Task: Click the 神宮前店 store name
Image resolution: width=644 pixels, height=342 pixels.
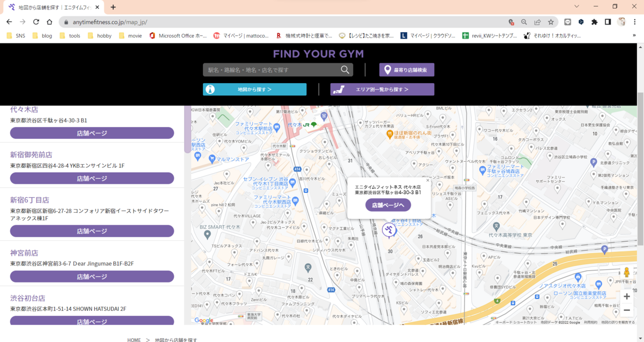Action: (24, 252)
